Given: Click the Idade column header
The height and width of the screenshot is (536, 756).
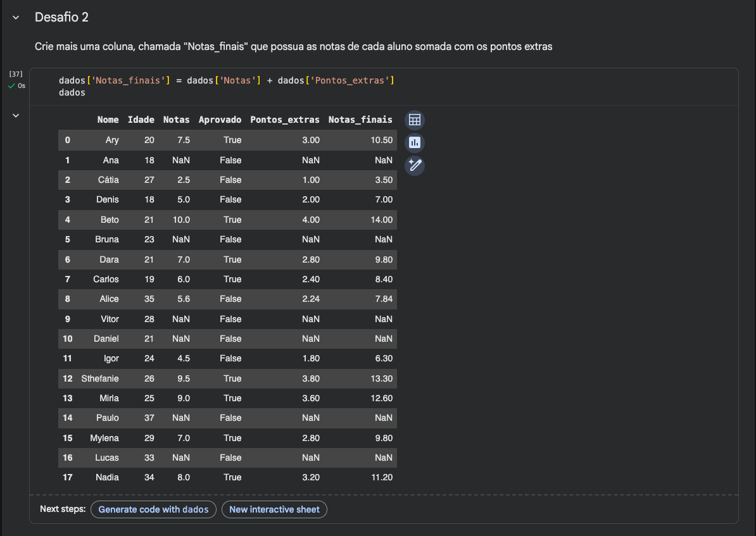Looking at the screenshot, I should [x=141, y=120].
